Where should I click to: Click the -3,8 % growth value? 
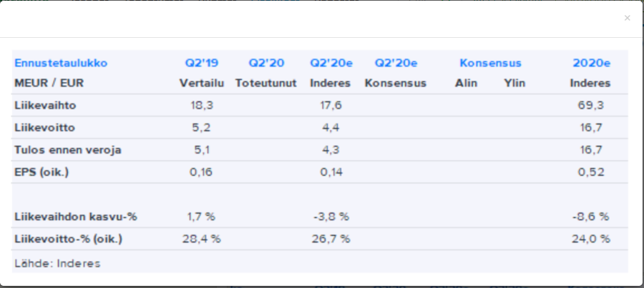tap(330, 216)
